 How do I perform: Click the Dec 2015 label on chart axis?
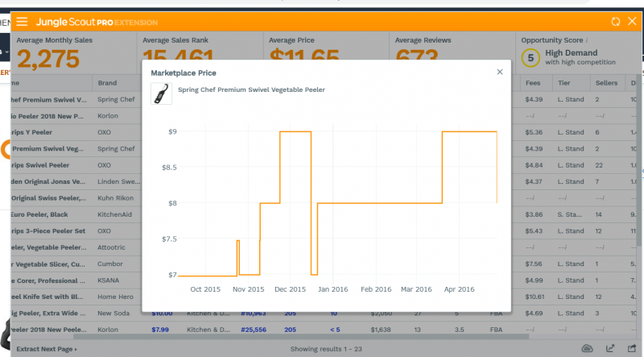[290, 289]
